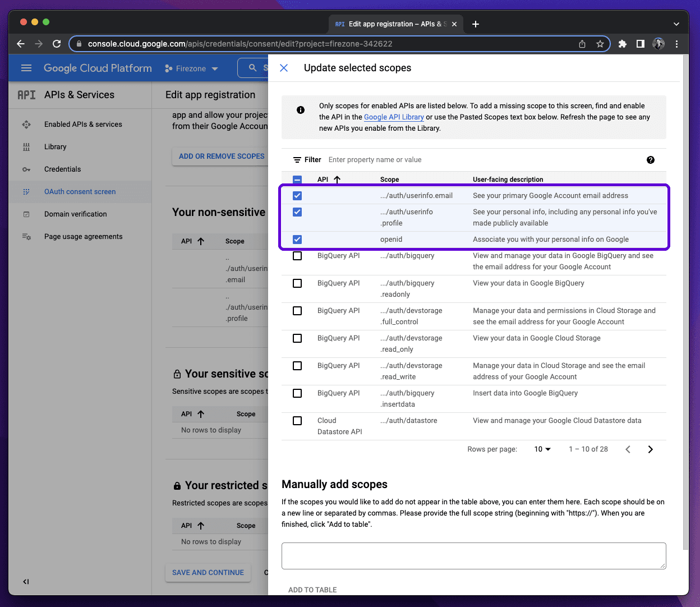This screenshot has height=607, width=700.
Task: Select Page usage agreements in the sidebar
Action: pyautogui.click(x=26, y=236)
